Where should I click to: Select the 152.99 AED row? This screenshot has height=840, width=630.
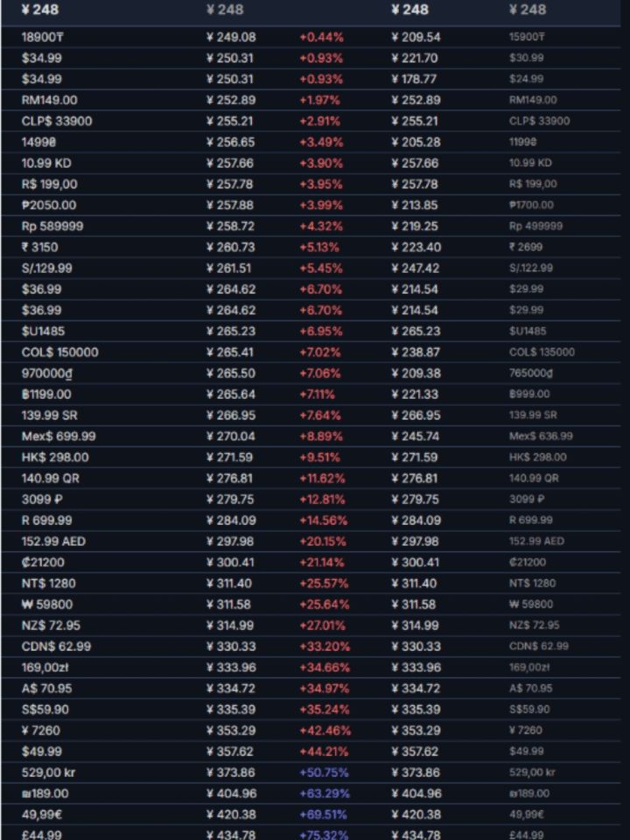tap(311, 541)
